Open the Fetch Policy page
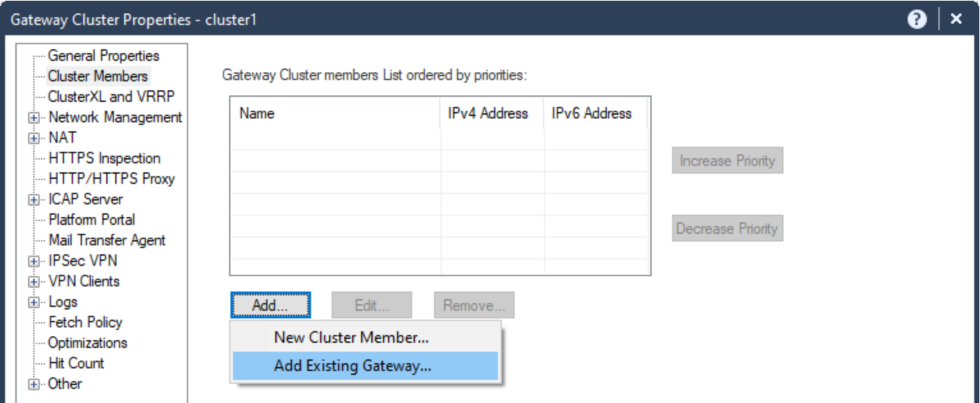The width and height of the screenshot is (980, 403). 85,322
